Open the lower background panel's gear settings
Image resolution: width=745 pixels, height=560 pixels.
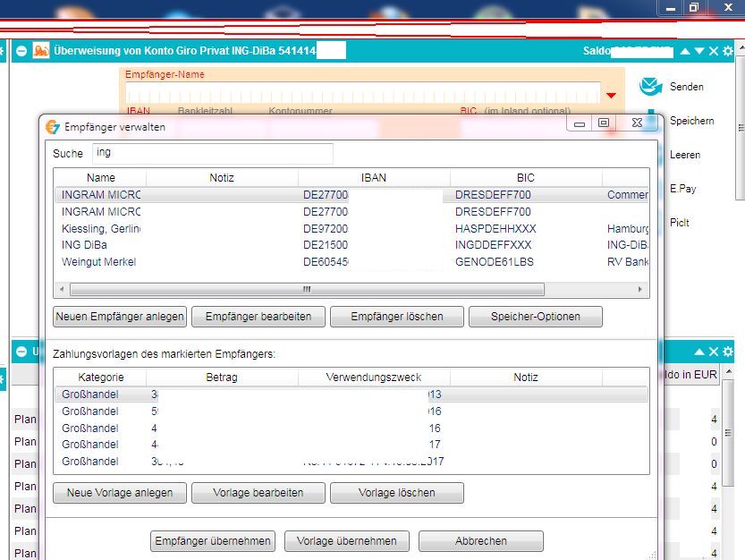[x=728, y=352]
